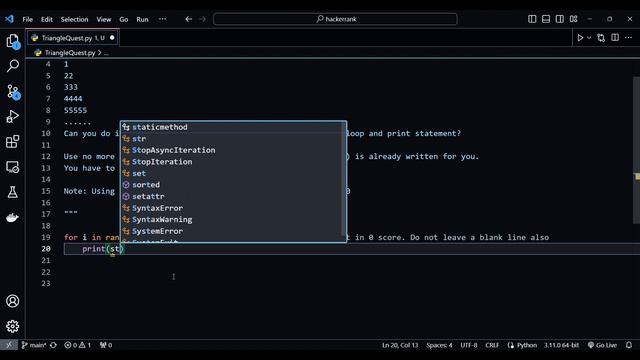This screenshot has height=360, width=640.
Task: Run Python file with play button
Action: pos(580,38)
